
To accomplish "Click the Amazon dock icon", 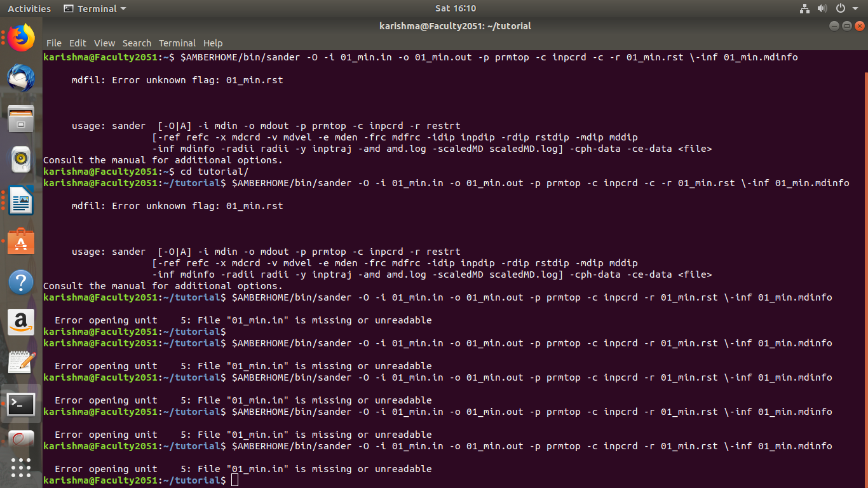I will tap(21, 323).
